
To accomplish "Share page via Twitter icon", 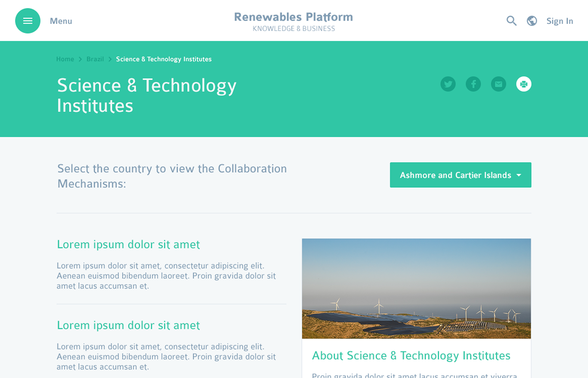I will point(448,84).
